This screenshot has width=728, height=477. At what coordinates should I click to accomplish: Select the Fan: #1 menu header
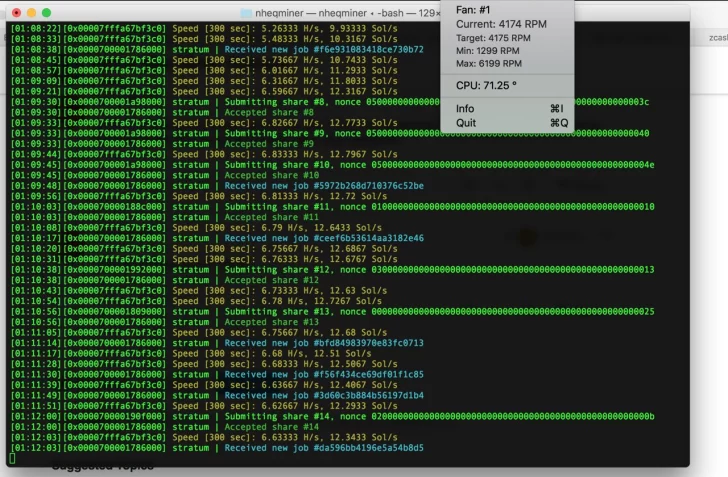[473, 10]
